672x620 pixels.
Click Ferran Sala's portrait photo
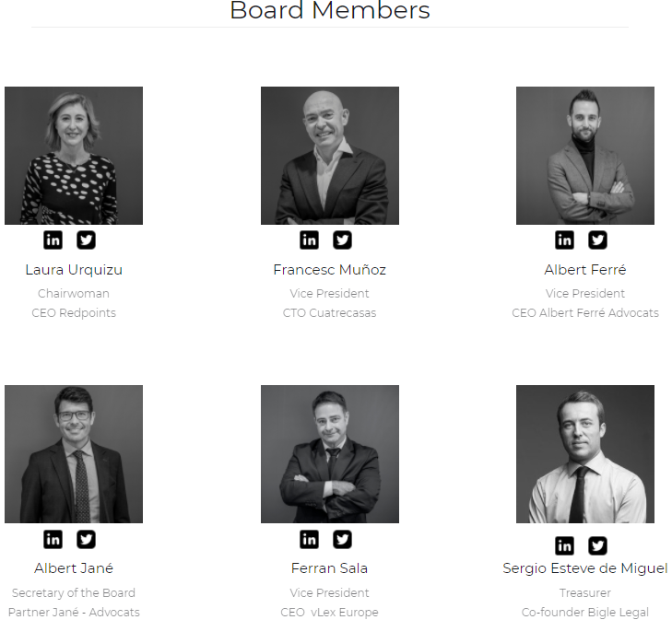[x=330, y=454]
